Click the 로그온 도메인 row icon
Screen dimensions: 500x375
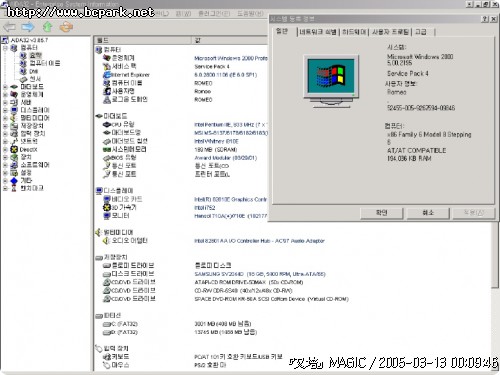[107, 99]
